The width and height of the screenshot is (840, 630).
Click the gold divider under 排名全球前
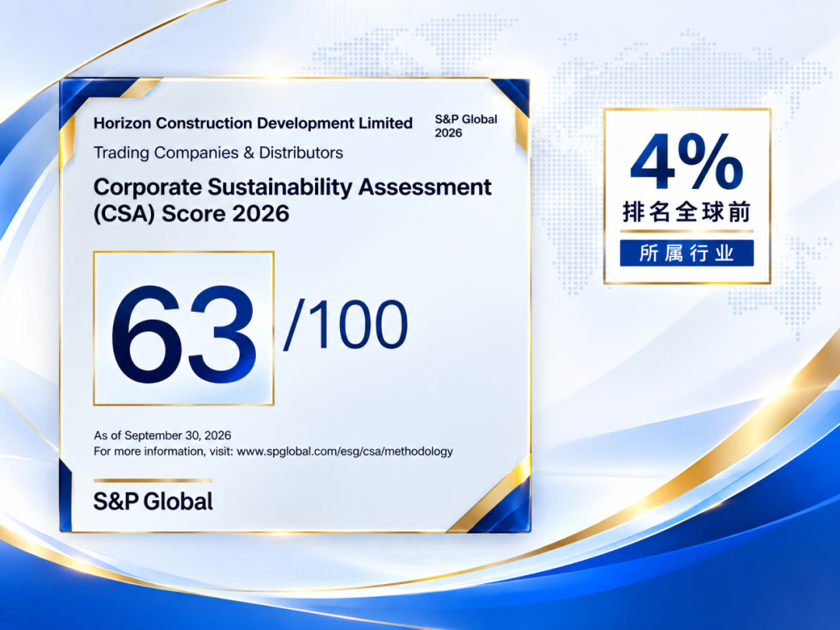click(x=687, y=232)
